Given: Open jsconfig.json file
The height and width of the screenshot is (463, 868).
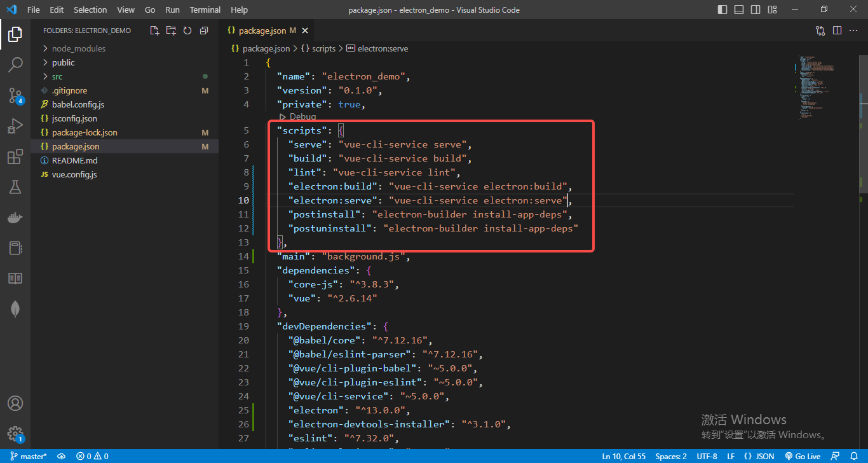Looking at the screenshot, I should click(125, 118).
